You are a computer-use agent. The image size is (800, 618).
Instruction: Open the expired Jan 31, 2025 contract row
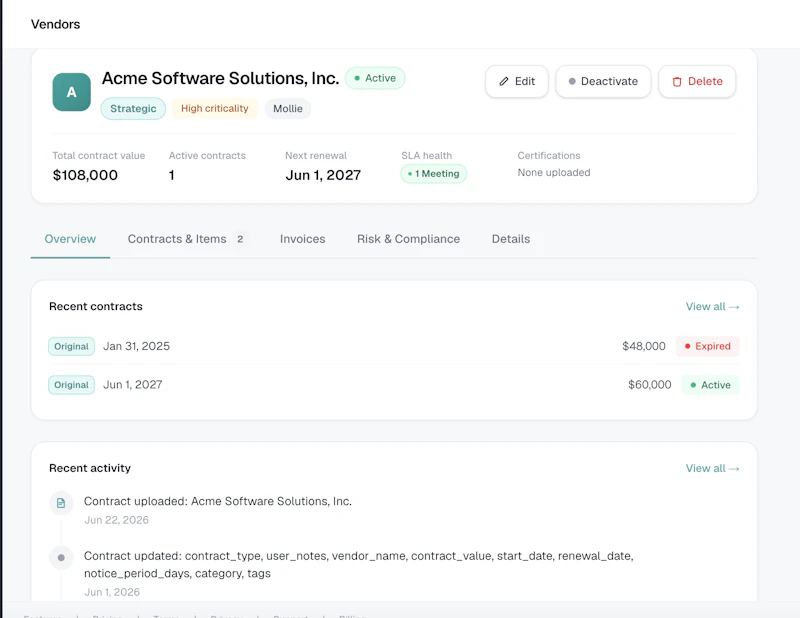(x=394, y=346)
